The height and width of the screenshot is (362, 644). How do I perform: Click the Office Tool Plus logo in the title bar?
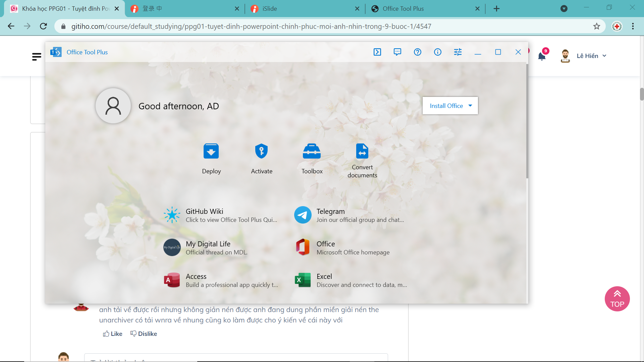(56, 52)
